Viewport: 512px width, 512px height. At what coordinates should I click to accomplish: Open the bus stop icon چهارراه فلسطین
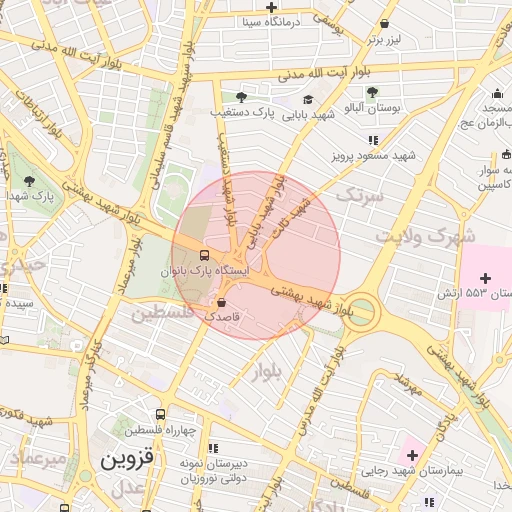click(160, 414)
